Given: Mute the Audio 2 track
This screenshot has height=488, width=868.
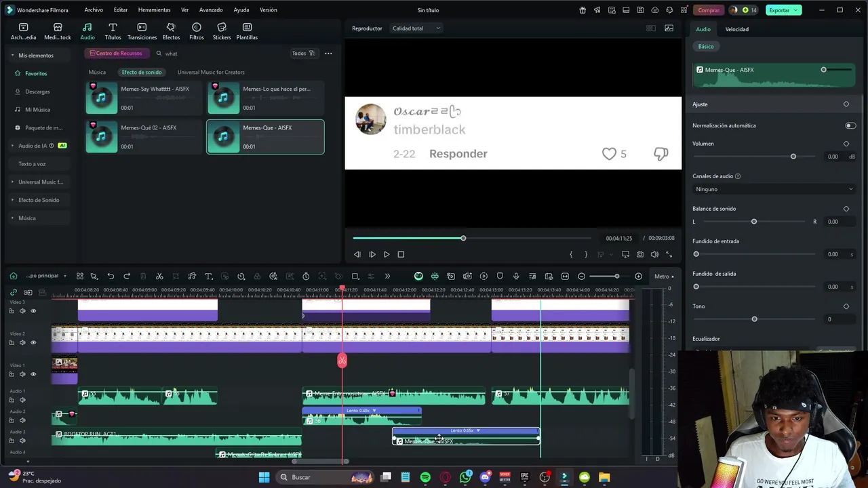Looking at the screenshot, I should pos(22,420).
